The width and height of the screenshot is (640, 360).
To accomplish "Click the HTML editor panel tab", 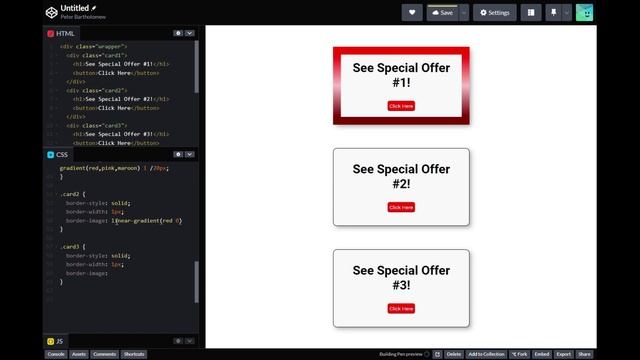I will click(x=61, y=33).
